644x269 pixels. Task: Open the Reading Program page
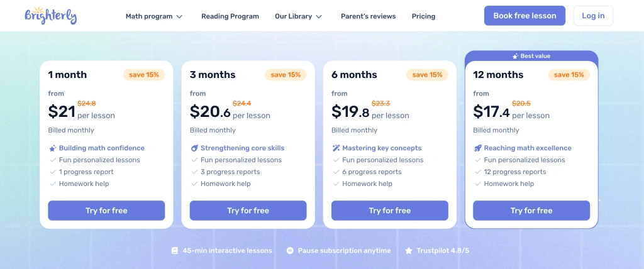230,16
